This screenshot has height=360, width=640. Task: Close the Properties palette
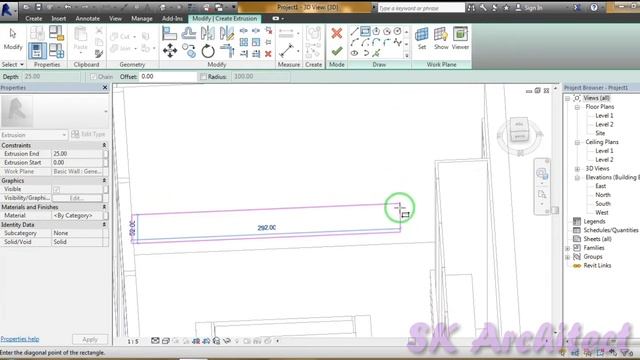coord(105,88)
